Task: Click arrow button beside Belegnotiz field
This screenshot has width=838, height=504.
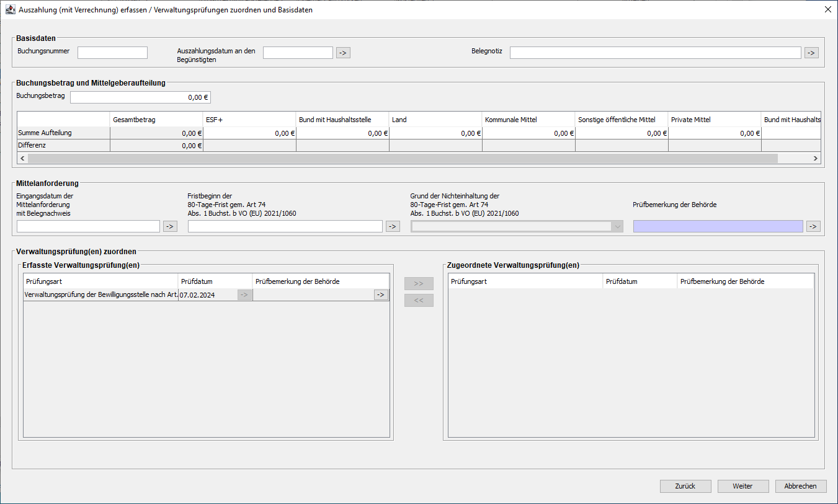Action: click(811, 53)
